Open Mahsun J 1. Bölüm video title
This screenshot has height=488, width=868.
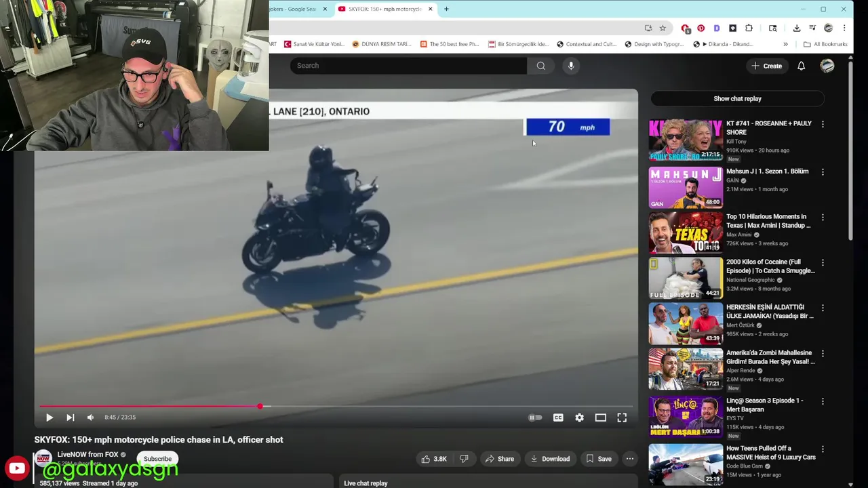767,171
